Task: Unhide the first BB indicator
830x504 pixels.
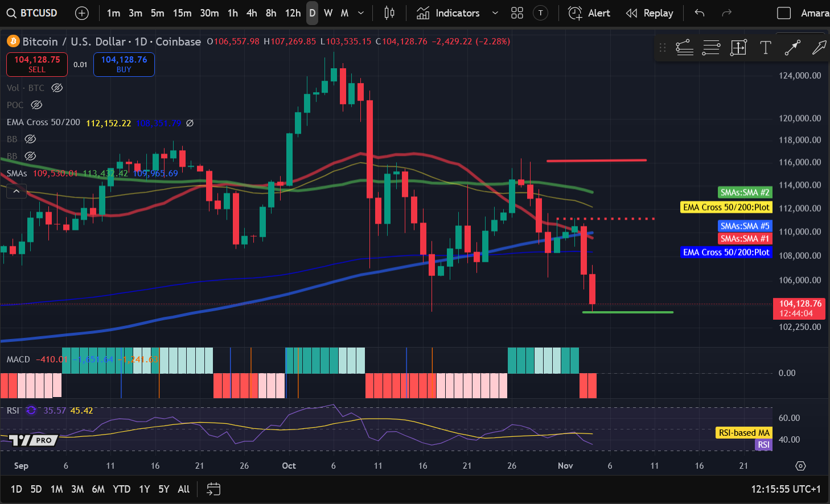Action: point(30,139)
